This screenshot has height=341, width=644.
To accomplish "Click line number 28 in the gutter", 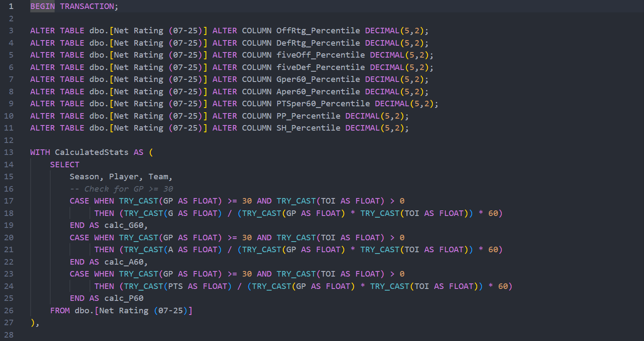I will [9, 335].
